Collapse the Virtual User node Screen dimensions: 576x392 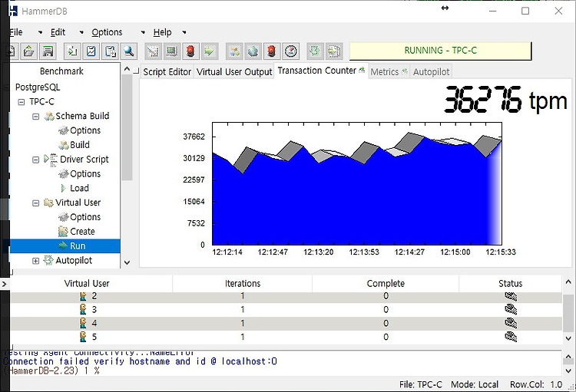35,203
